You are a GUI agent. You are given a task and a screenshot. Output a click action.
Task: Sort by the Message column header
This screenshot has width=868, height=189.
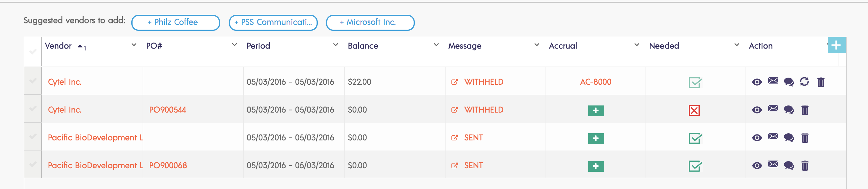click(465, 46)
